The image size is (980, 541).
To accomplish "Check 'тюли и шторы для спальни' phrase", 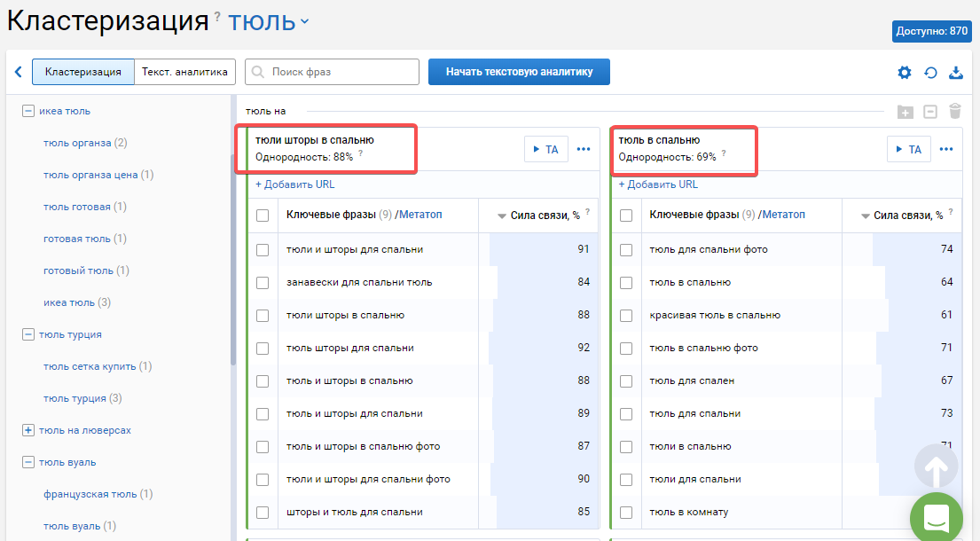I will [x=263, y=250].
